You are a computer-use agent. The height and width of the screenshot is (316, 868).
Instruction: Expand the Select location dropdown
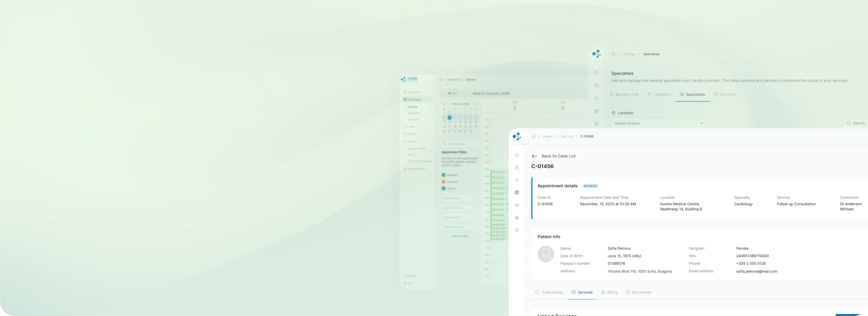click(x=658, y=123)
